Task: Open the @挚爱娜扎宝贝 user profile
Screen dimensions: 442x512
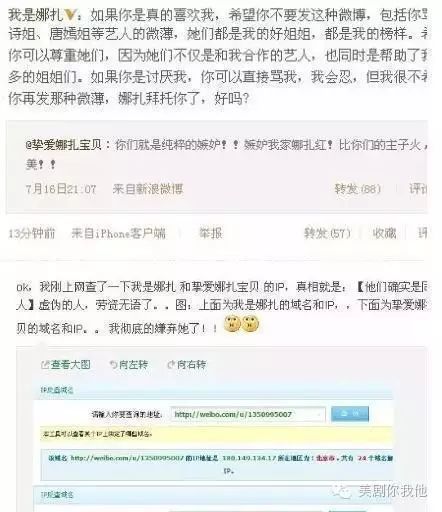Action: pyautogui.click(x=64, y=145)
